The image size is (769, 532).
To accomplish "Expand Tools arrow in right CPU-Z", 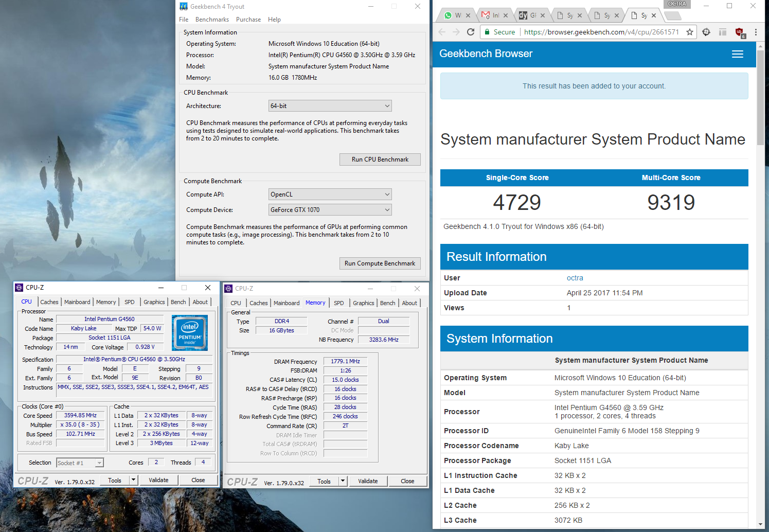I will click(343, 481).
